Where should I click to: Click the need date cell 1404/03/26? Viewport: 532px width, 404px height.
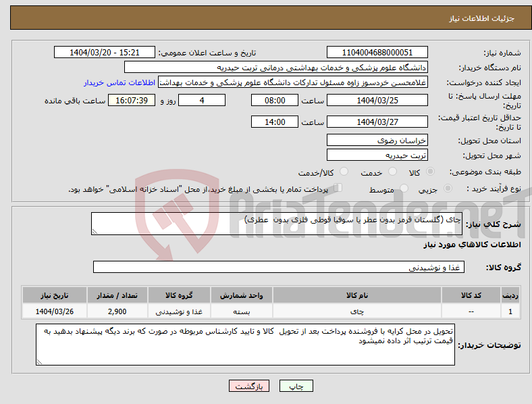[54, 311]
